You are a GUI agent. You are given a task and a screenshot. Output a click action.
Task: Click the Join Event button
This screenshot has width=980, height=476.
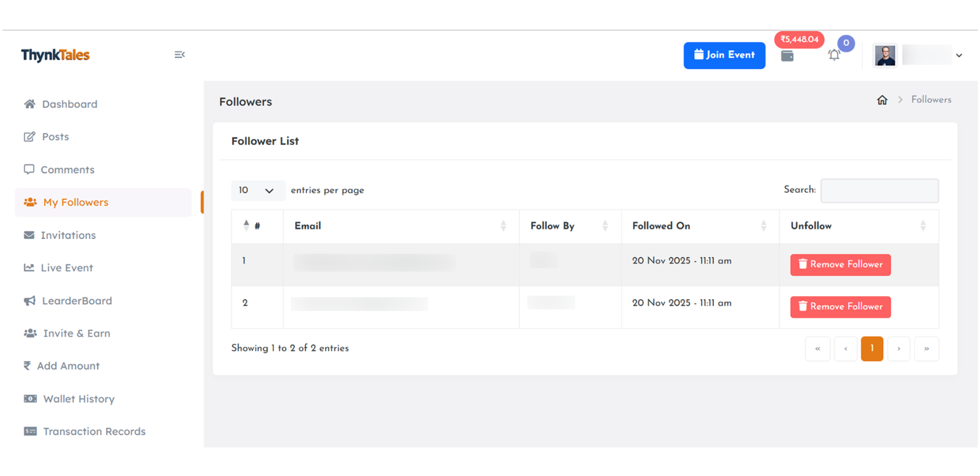coord(724,55)
